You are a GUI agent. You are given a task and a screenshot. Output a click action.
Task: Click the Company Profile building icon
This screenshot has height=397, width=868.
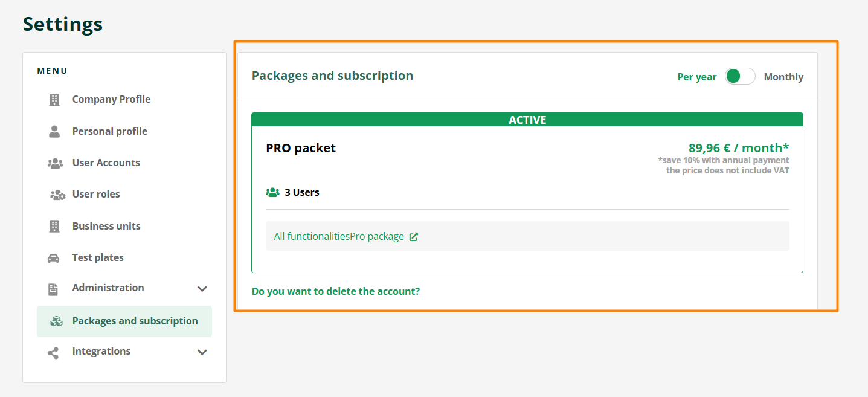(54, 100)
